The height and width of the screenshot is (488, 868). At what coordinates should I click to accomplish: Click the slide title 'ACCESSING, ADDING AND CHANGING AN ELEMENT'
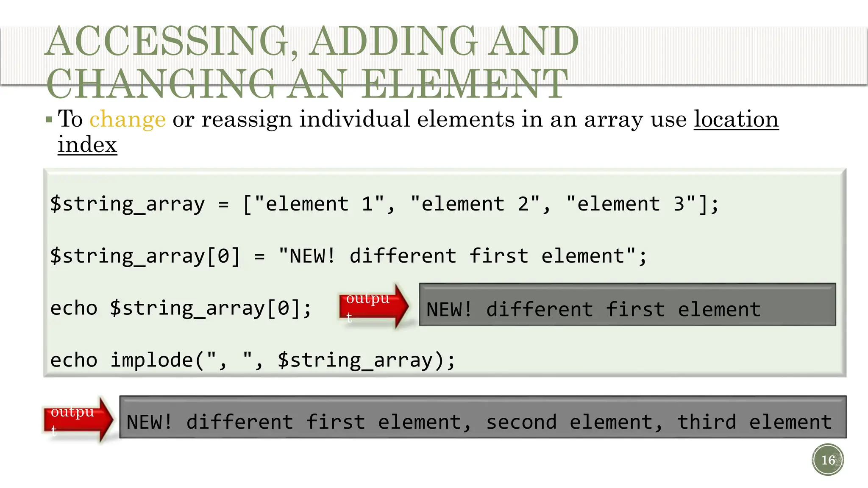312,62
